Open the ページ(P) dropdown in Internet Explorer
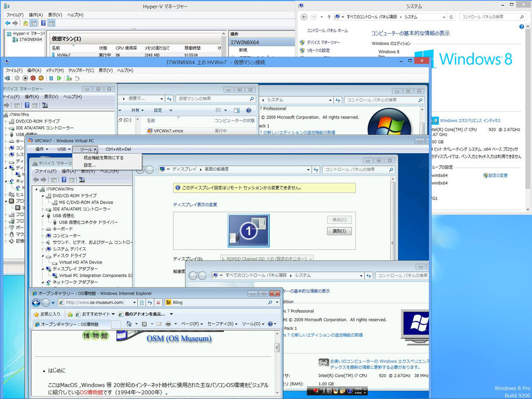This screenshot has width=532, height=399. (x=192, y=324)
